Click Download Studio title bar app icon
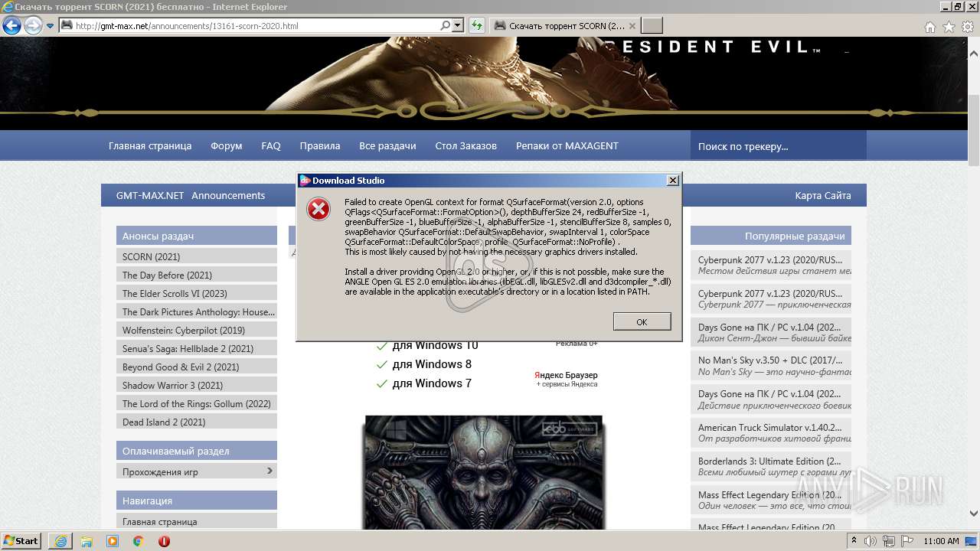 tap(305, 181)
